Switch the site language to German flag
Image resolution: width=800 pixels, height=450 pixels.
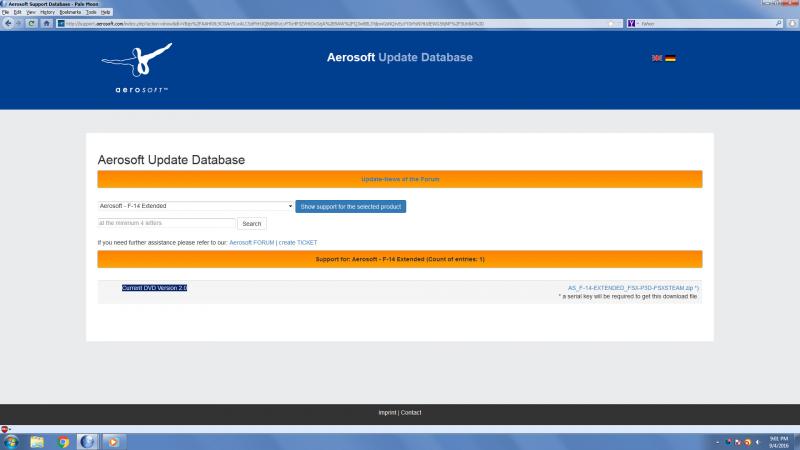point(670,58)
